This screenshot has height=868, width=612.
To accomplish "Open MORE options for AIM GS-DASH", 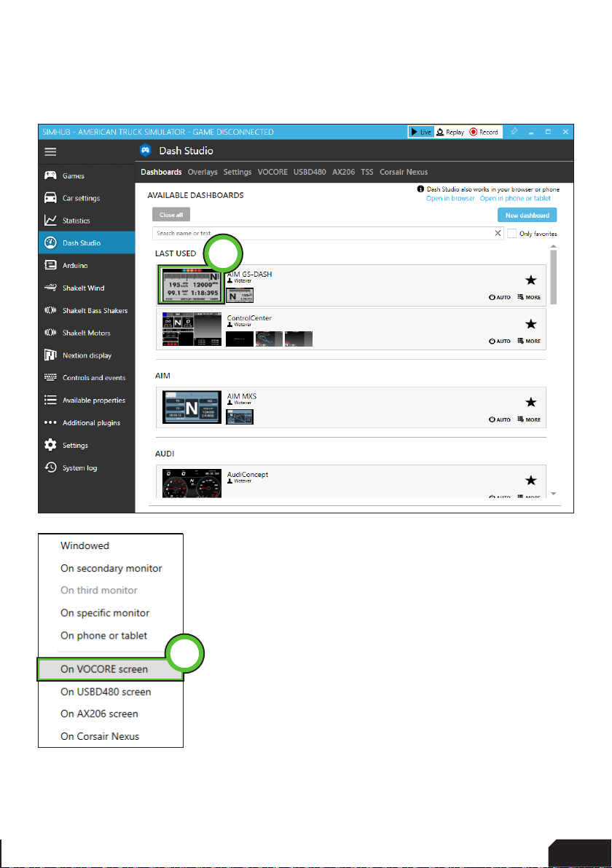I will 529,297.
